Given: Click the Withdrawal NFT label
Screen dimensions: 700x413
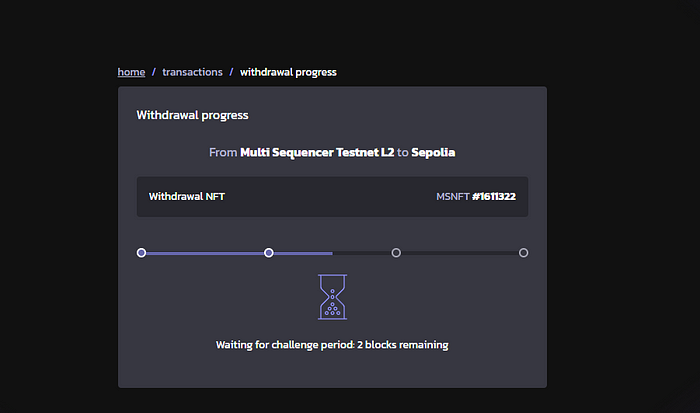Looking at the screenshot, I should 187,196.
